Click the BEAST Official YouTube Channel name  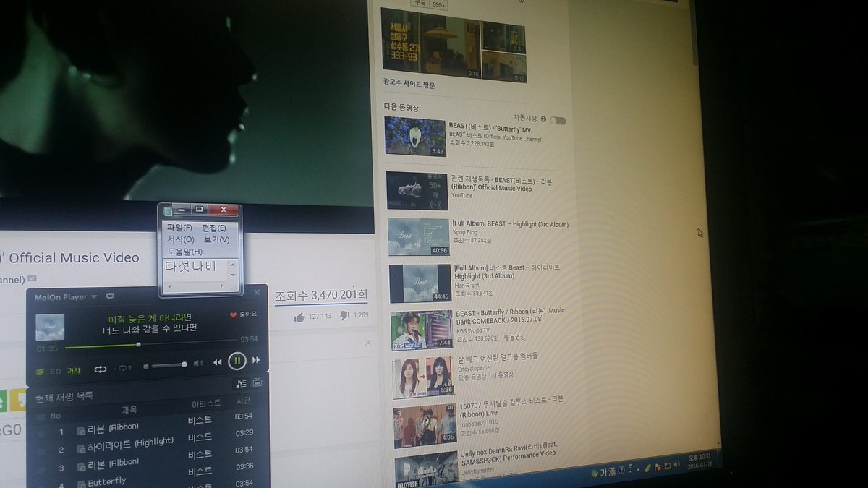click(x=495, y=138)
